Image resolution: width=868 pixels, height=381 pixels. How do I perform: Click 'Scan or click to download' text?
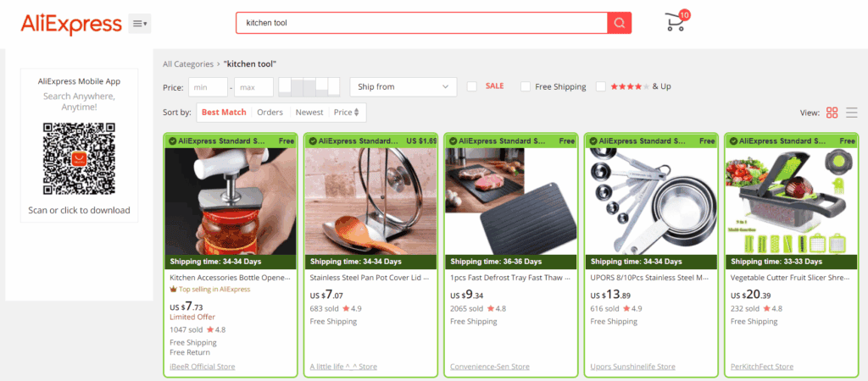79,210
